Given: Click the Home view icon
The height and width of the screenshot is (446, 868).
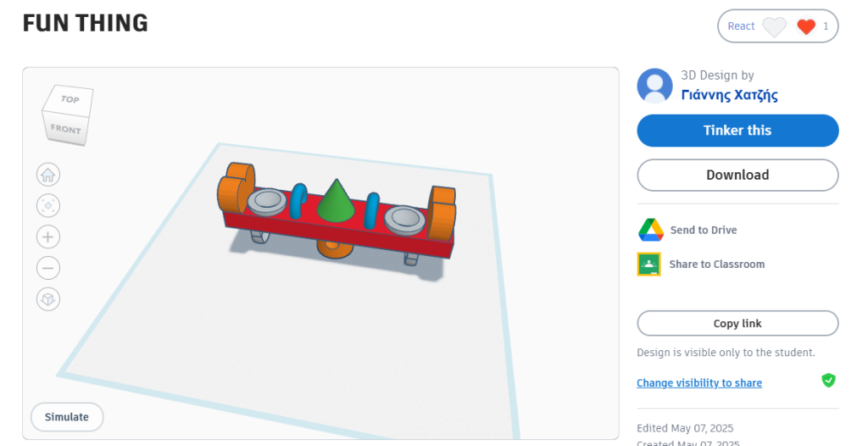Looking at the screenshot, I should click(48, 175).
